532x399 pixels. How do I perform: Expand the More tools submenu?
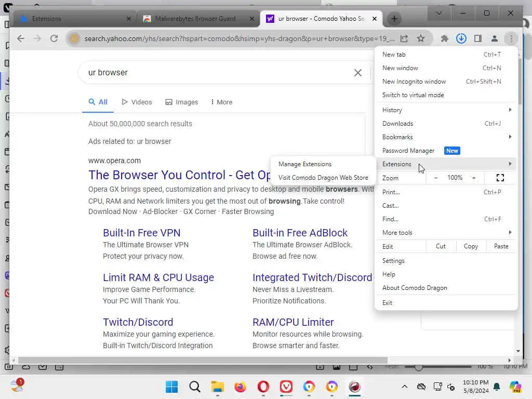click(446, 233)
